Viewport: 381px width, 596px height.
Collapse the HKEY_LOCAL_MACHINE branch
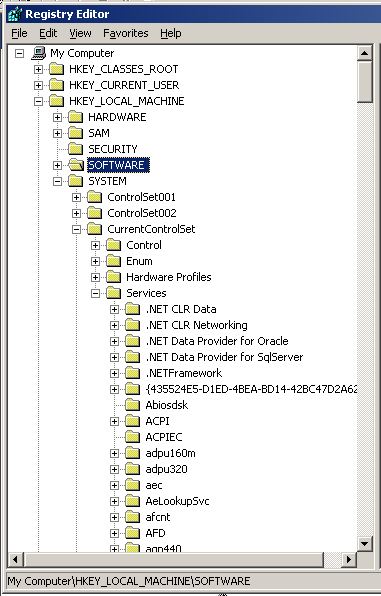[x=38, y=101]
